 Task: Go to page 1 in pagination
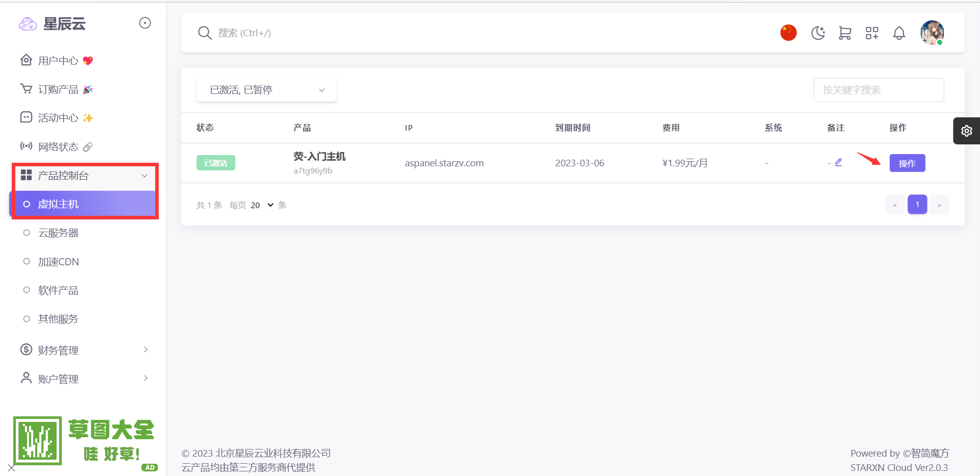[917, 205]
